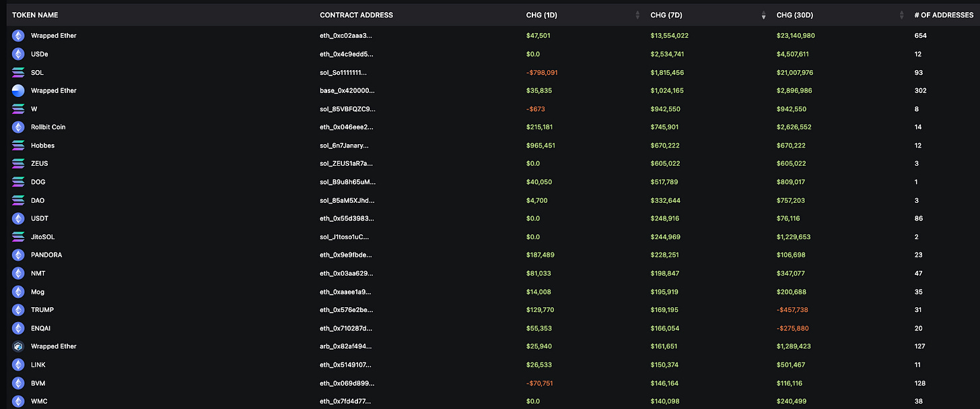Click the Solana icon beside JitoSOL
This screenshot has width=980, height=409.
tap(18, 237)
